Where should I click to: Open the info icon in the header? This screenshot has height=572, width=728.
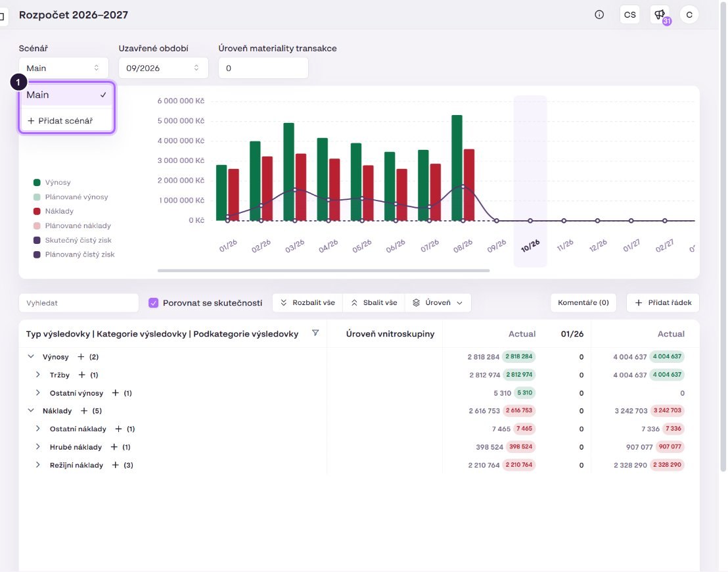click(x=599, y=15)
